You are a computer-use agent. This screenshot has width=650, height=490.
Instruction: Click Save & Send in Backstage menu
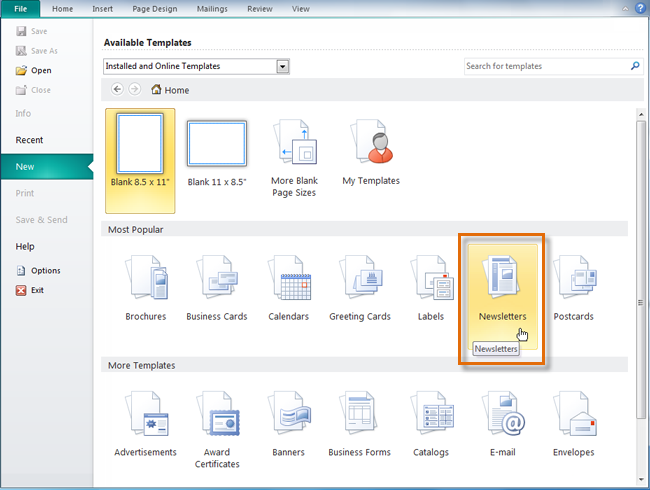click(42, 219)
